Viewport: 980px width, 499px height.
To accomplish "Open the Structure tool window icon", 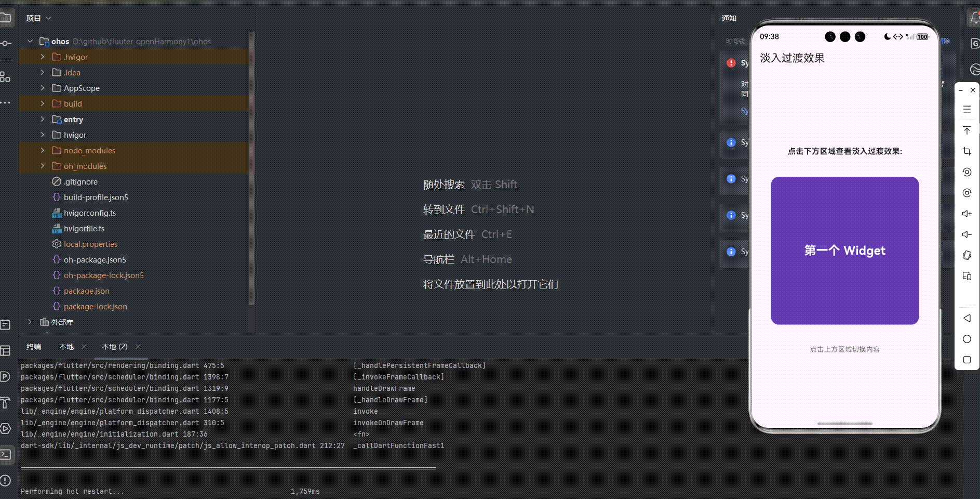I will tap(5, 77).
